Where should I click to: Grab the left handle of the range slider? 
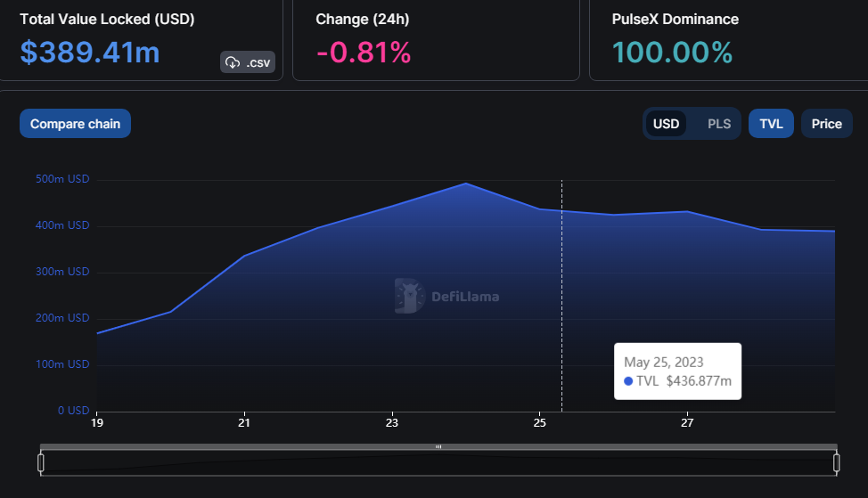(x=41, y=462)
